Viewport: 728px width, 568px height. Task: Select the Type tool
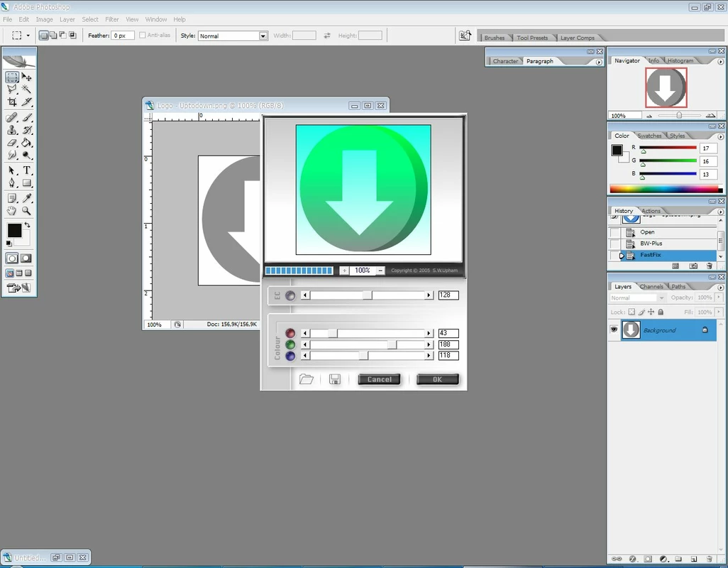(26, 170)
